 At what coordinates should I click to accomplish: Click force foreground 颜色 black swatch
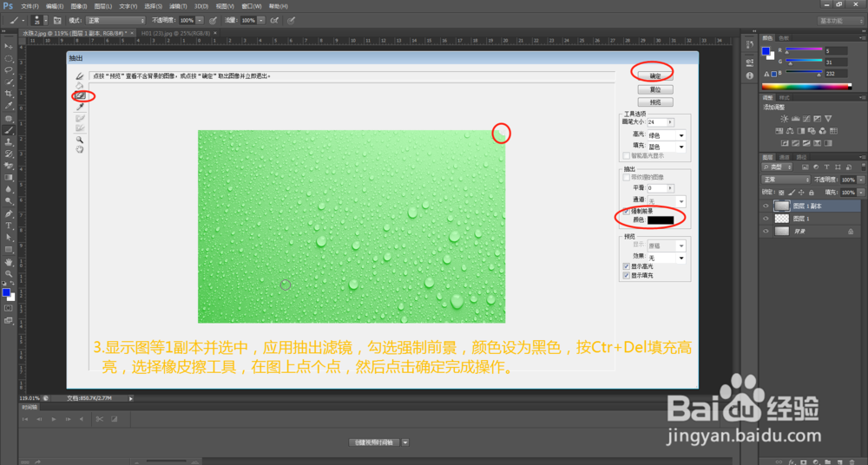tap(661, 220)
